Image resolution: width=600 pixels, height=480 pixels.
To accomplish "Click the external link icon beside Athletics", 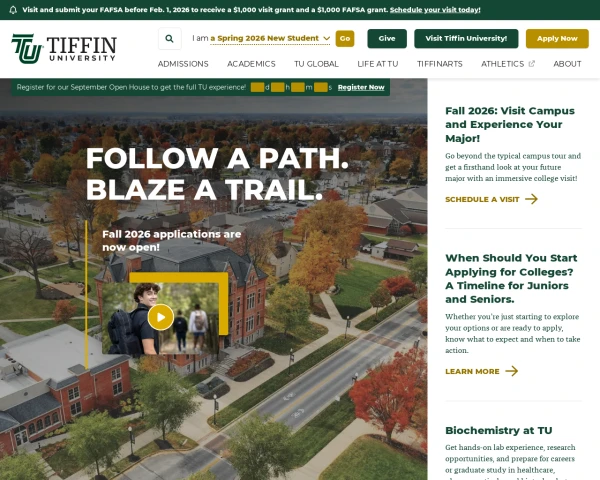I will [532, 64].
